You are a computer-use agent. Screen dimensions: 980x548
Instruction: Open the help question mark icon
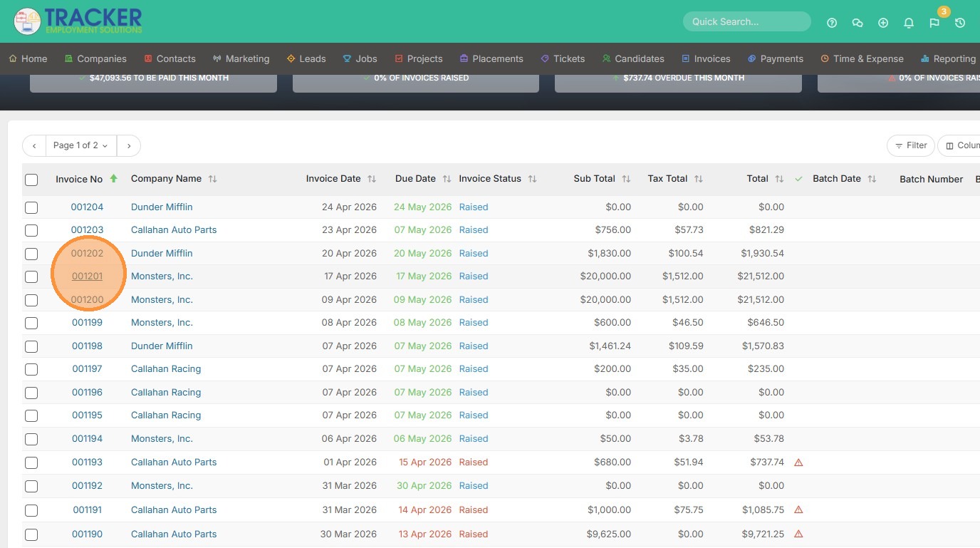[832, 23]
